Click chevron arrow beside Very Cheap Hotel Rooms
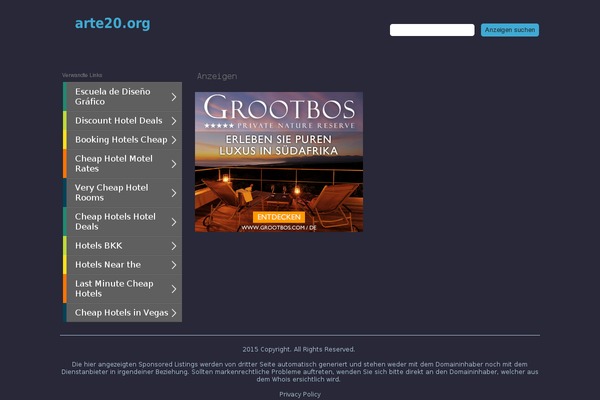The height and width of the screenshot is (400, 600). [174, 193]
